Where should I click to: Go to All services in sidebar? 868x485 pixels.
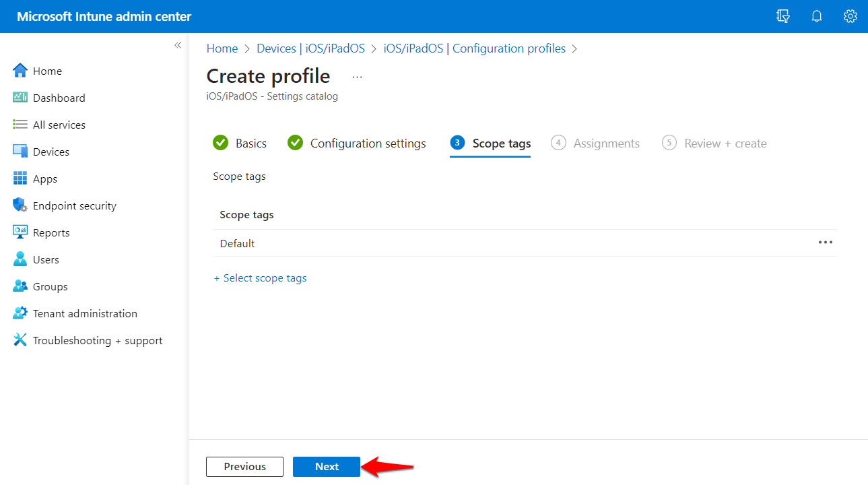tap(59, 125)
